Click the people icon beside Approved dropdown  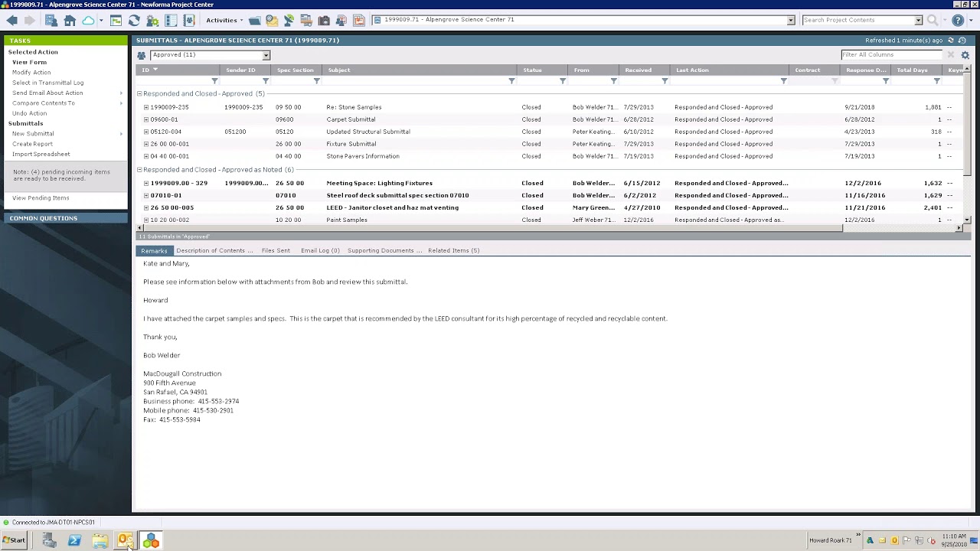(142, 55)
